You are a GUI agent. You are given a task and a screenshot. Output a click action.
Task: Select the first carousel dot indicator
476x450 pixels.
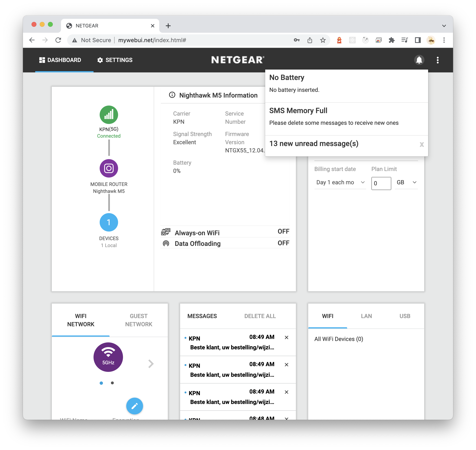[x=101, y=383]
